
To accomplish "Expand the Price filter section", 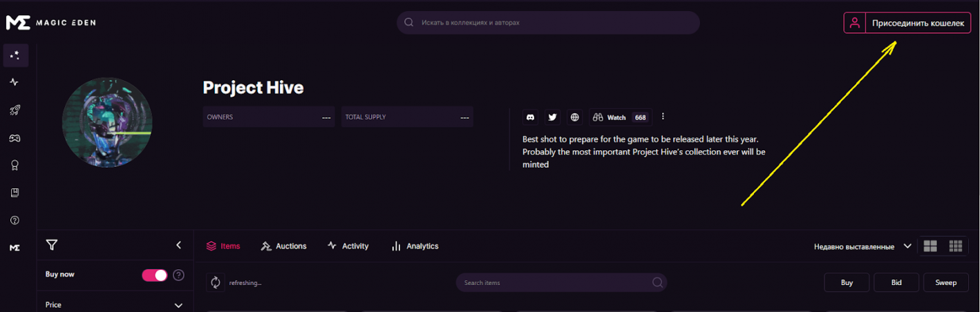I will click(x=115, y=304).
